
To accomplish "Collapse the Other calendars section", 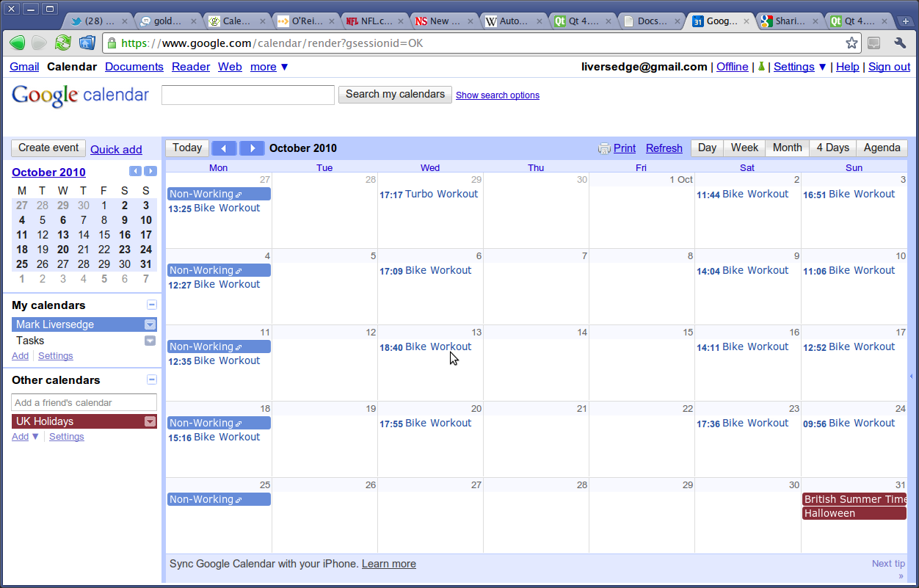I will [x=152, y=380].
